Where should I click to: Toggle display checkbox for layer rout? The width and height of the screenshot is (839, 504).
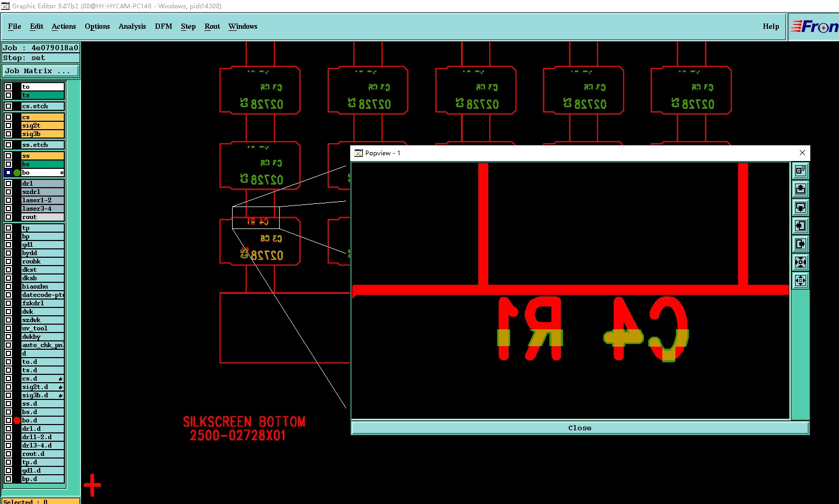click(x=8, y=217)
